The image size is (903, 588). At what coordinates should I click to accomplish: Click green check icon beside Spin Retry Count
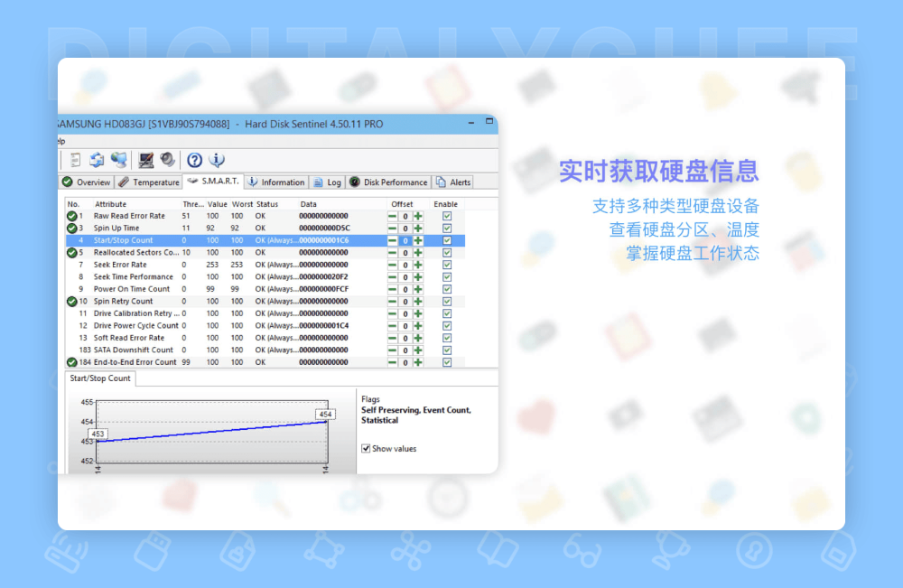(x=72, y=301)
